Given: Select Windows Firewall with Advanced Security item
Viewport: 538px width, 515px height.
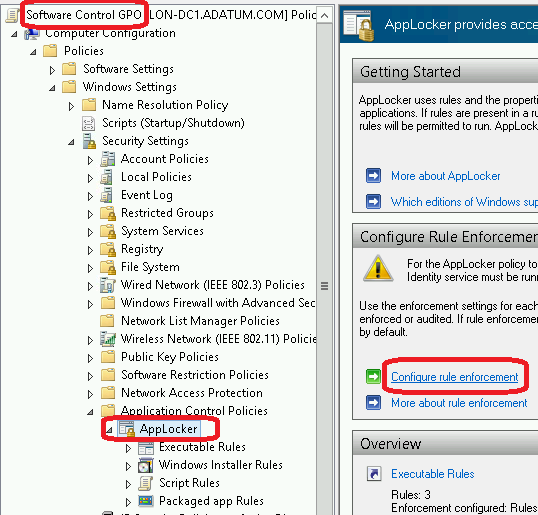Looking at the screenshot, I should click(218, 303).
